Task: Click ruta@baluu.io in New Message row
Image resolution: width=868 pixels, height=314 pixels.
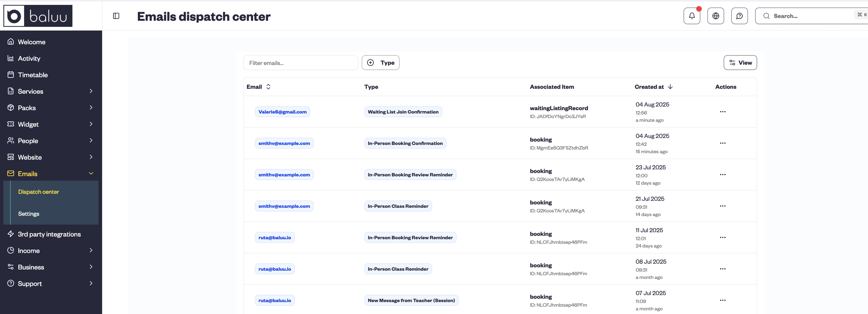Action: [x=275, y=300]
